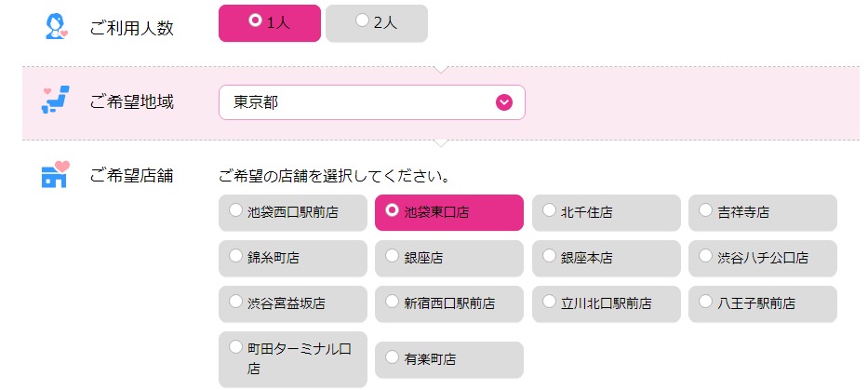
Task: Choose 新宿西口駅前店 store
Action: [449, 304]
